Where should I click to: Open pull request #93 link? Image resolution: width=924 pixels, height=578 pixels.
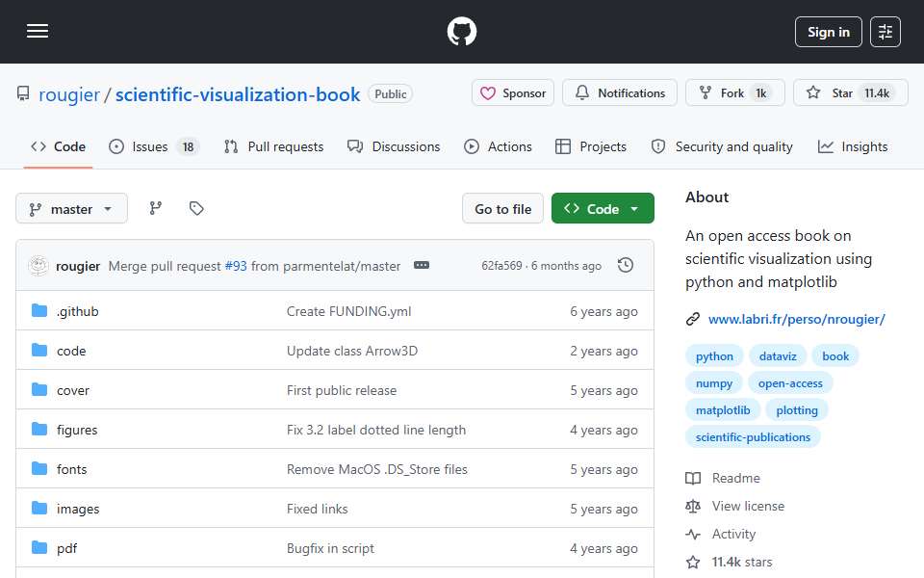click(x=236, y=266)
